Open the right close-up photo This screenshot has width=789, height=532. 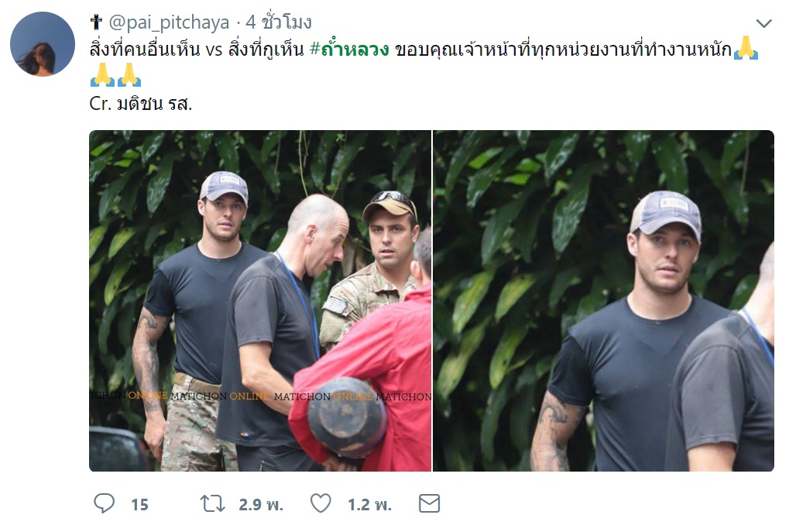(x=604, y=301)
